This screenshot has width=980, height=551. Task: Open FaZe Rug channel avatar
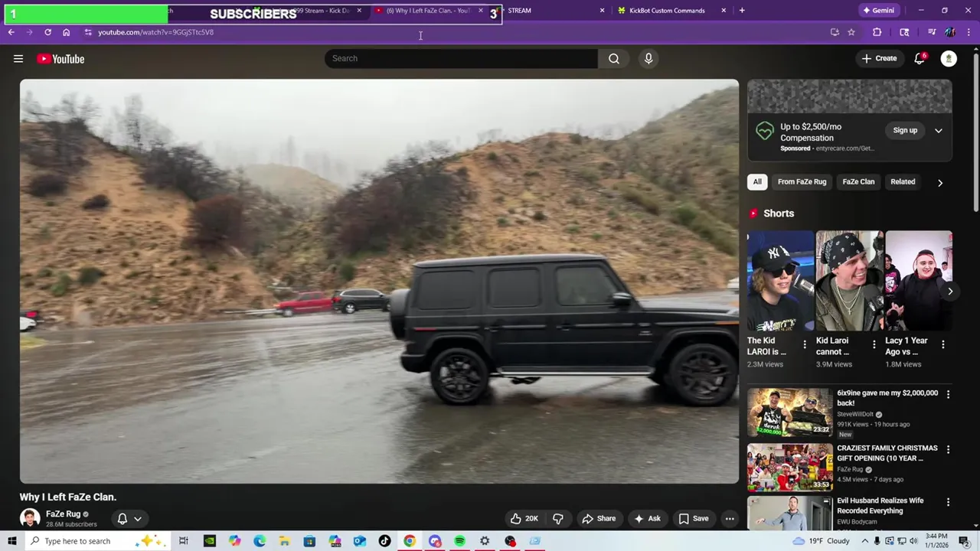[x=30, y=518]
